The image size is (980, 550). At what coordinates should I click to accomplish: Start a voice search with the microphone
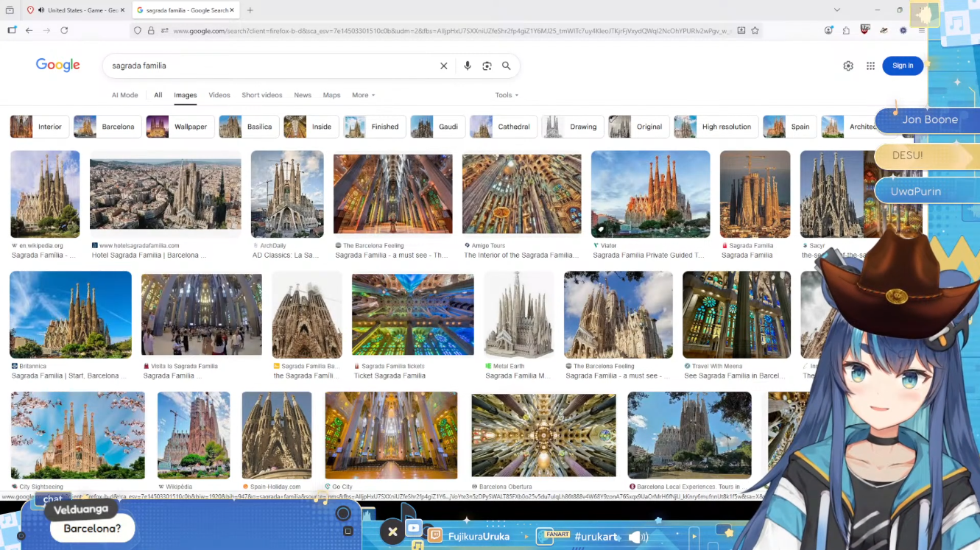(x=467, y=66)
